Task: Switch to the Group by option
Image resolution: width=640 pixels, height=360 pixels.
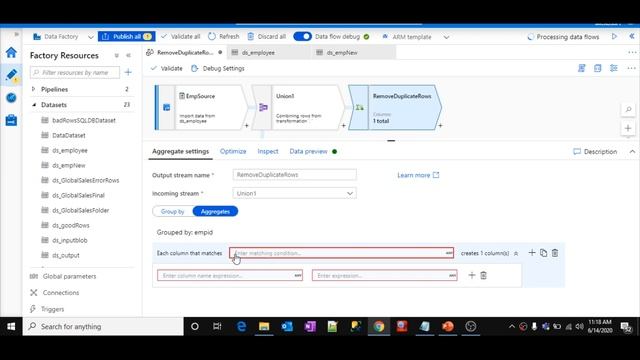Action: click(172, 211)
